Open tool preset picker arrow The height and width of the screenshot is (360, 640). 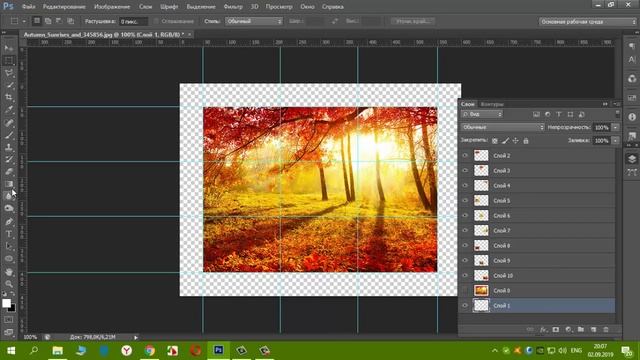tap(24, 21)
